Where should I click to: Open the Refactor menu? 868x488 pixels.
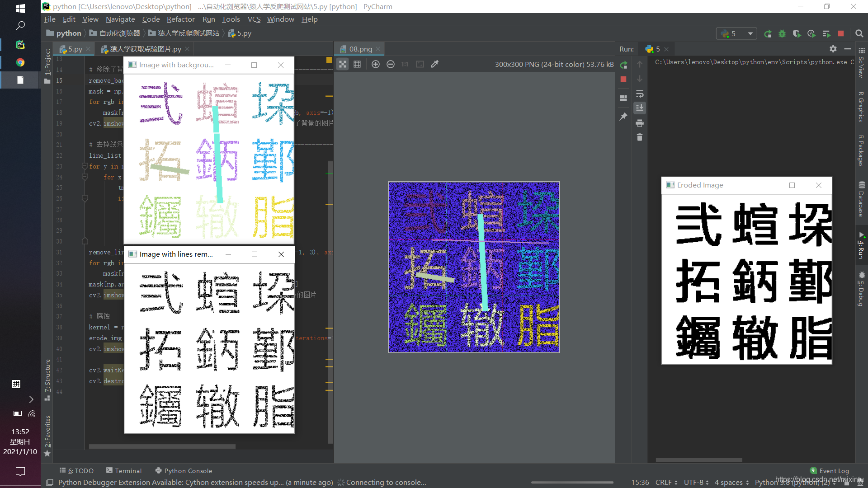pos(180,19)
